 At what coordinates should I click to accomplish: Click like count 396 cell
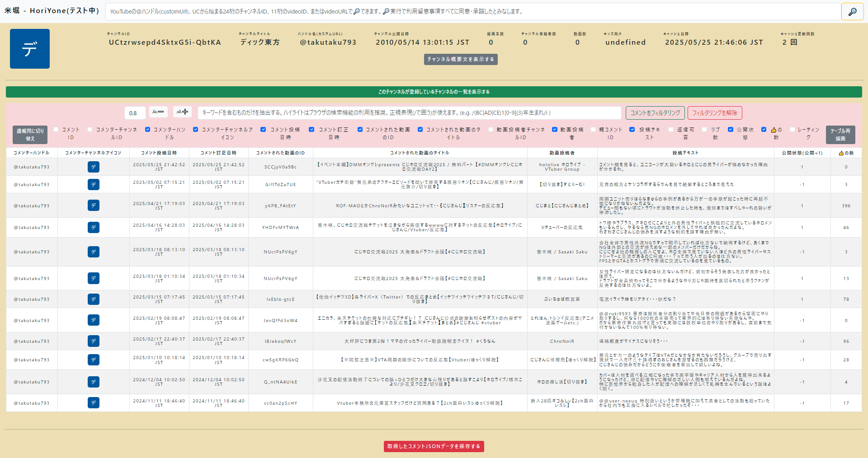[x=846, y=206]
